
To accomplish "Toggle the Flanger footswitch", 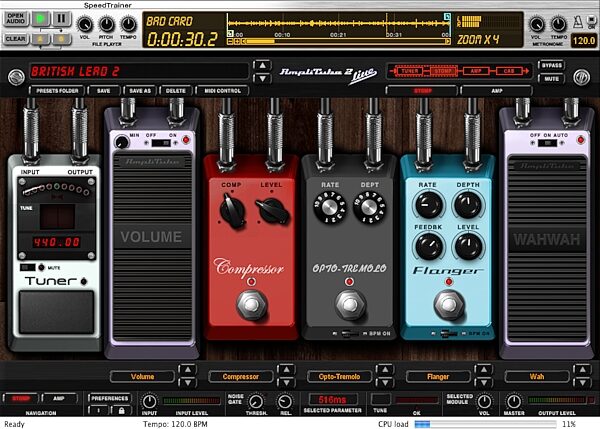I will pyautogui.click(x=448, y=305).
